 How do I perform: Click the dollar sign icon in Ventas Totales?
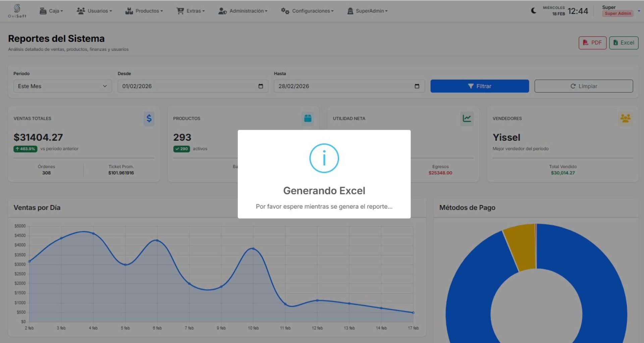click(x=149, y=119)
